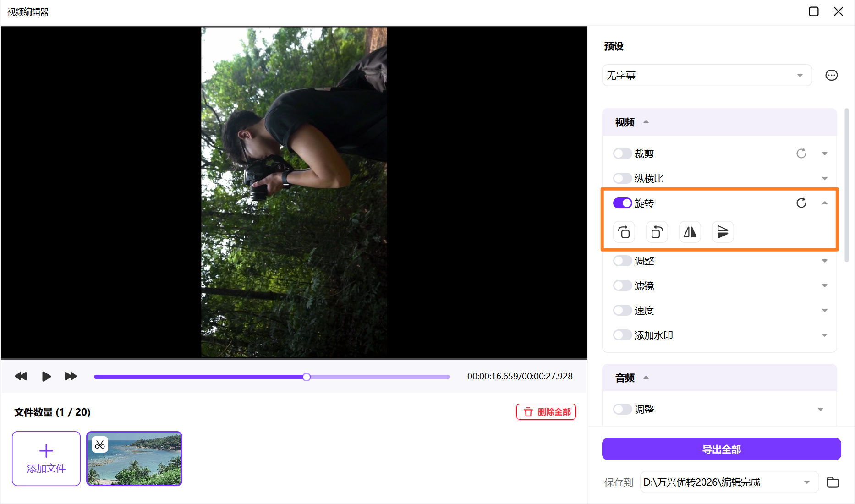Viewport: 855px width, 504px height.
Task: Collapse the 音频 (audio) section
Action: point(647,378)
